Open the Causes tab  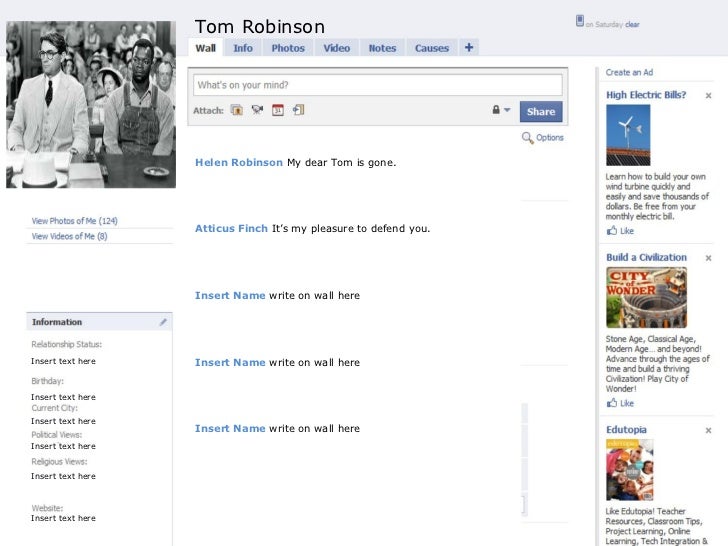432,48
